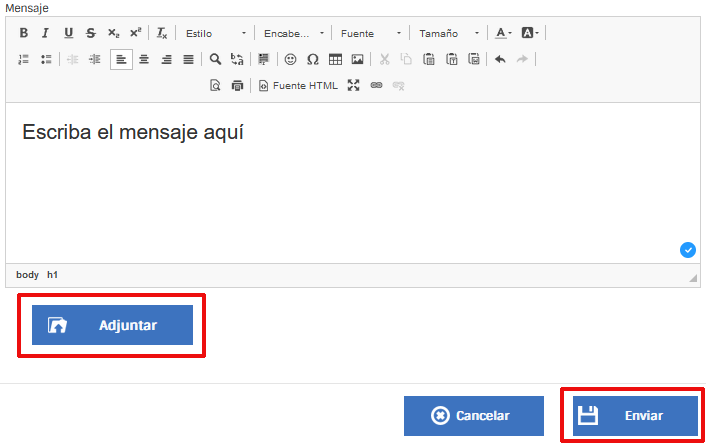Click paste from Word icon
The width and height of the screenshot is (706, 444).
(474, 59)
